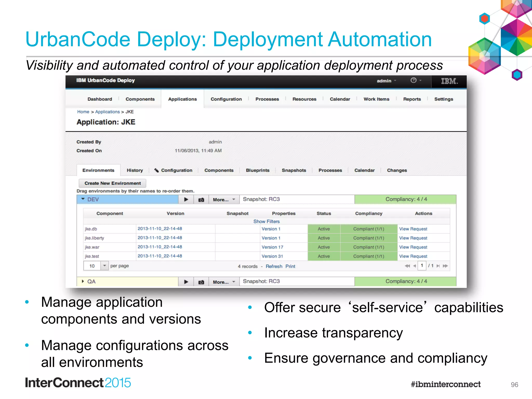Open the main Processes tab

pos(267,99)
